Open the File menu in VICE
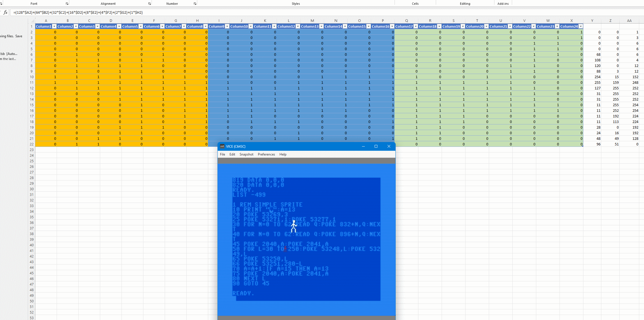The height and width of the screenshot is (320, 644). [223, 154]
